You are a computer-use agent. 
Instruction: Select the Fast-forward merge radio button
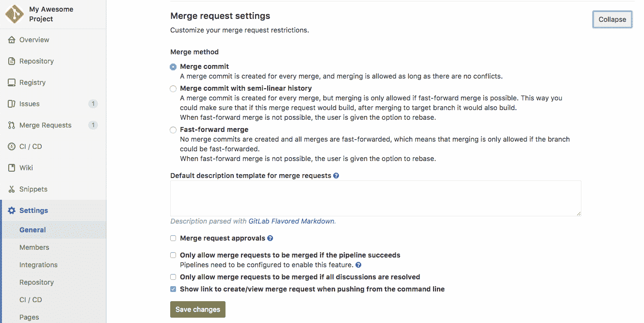point(173,130)
